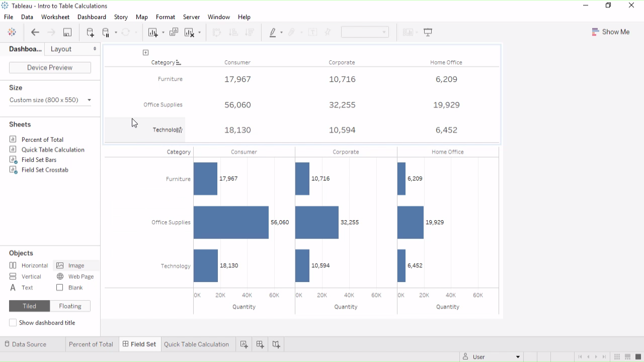This screenshot has width=644, height=362.
Task: Click the New Data Source icon
Action: tap(90, 32)
